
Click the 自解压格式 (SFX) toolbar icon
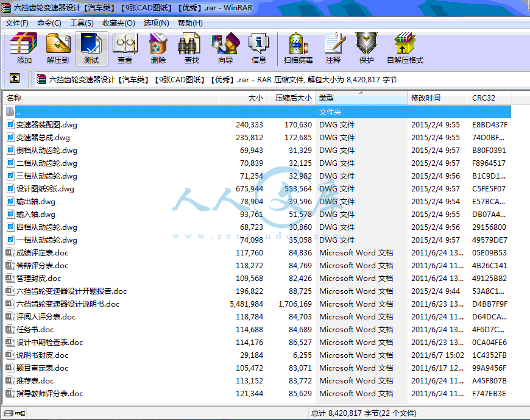click(x=405, y=43)
